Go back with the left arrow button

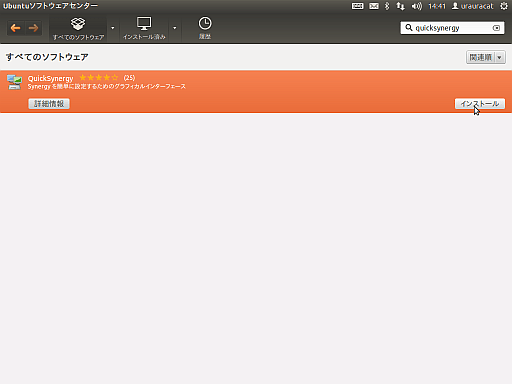pyautogui.click(x=15, y=28)
